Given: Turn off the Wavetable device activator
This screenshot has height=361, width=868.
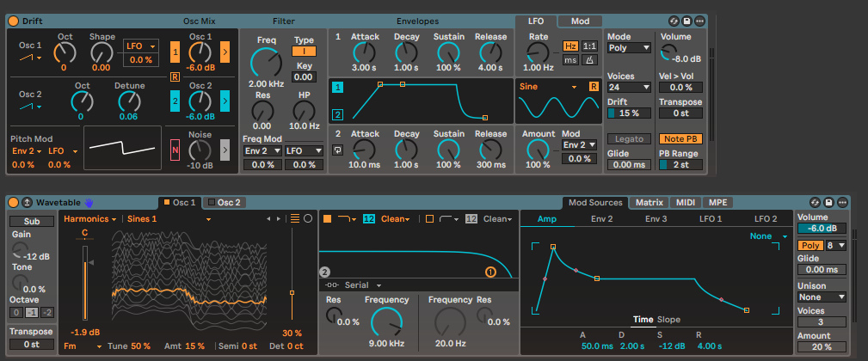Looking at the screenshot, I should coord(13,202).
